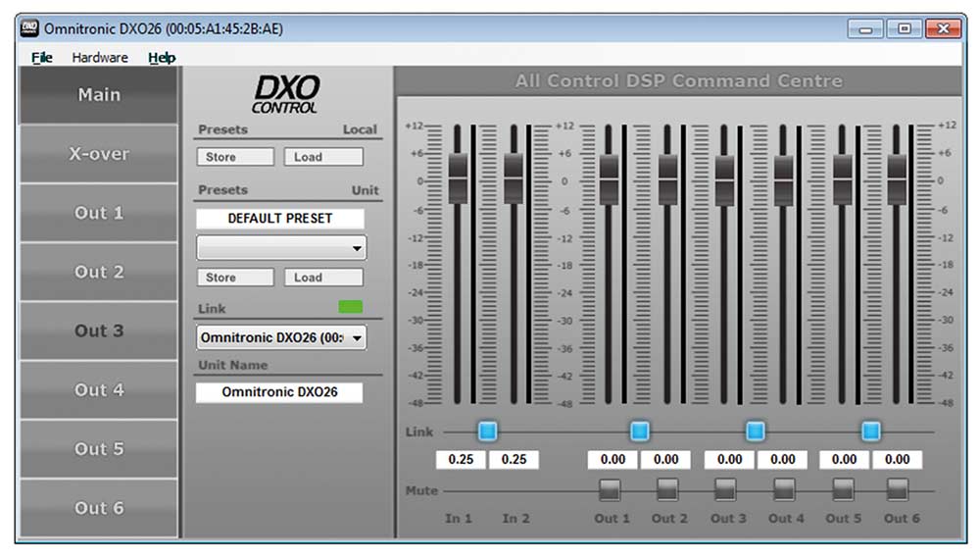Mute the Out 1 channel

[x=610, y=490]
